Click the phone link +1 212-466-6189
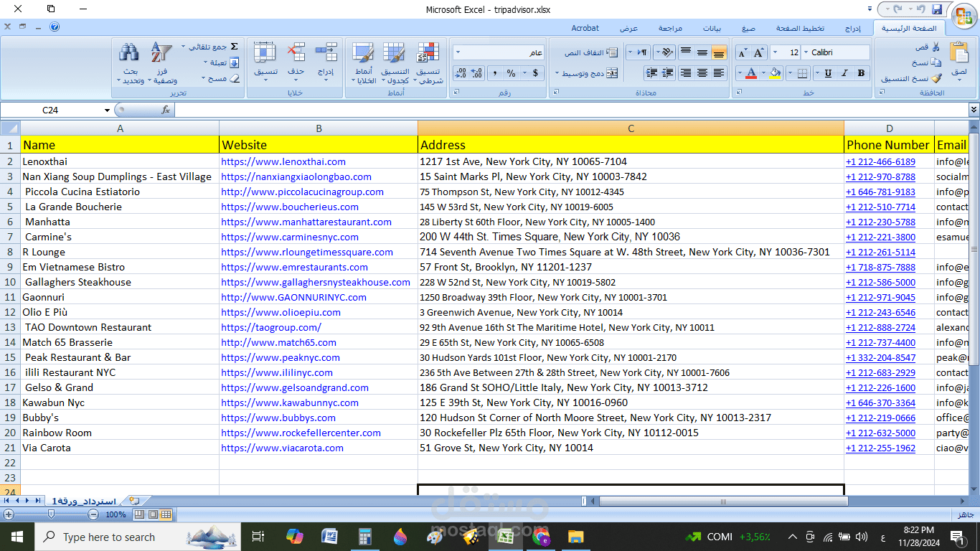The height and width of the screenshot is (551, 980). pos(880,161)
